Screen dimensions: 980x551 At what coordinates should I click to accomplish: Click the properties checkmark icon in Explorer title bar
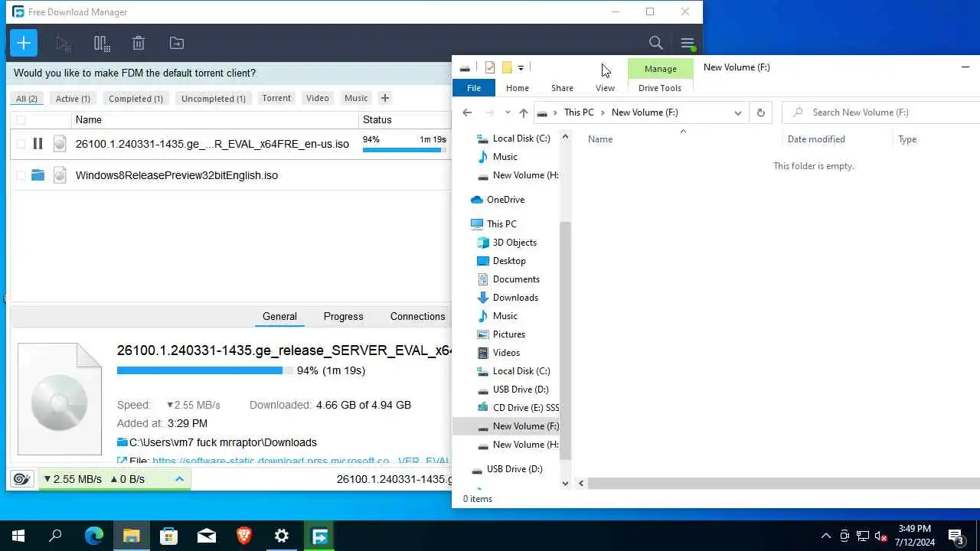[x=490, y=67]
